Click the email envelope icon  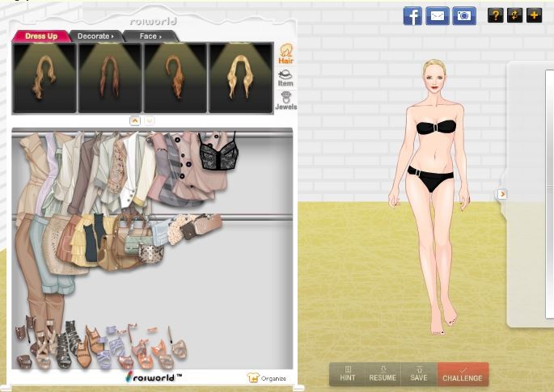click(438, 15)
